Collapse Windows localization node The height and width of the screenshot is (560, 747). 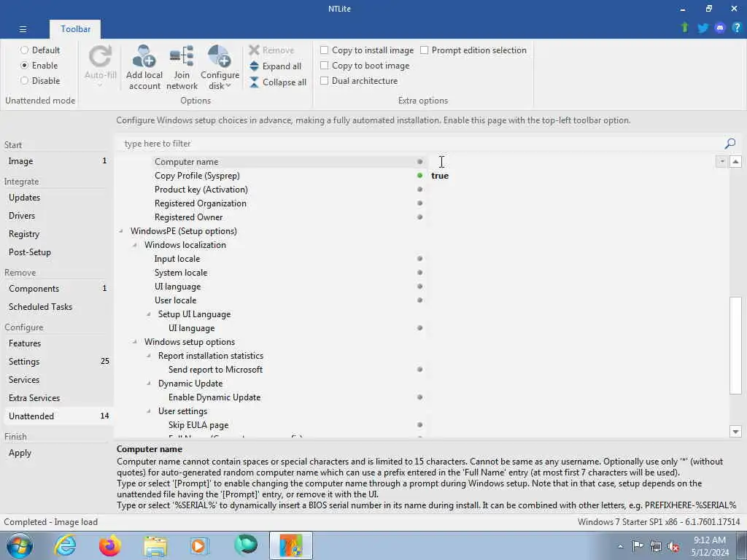[x=135, y=245]
